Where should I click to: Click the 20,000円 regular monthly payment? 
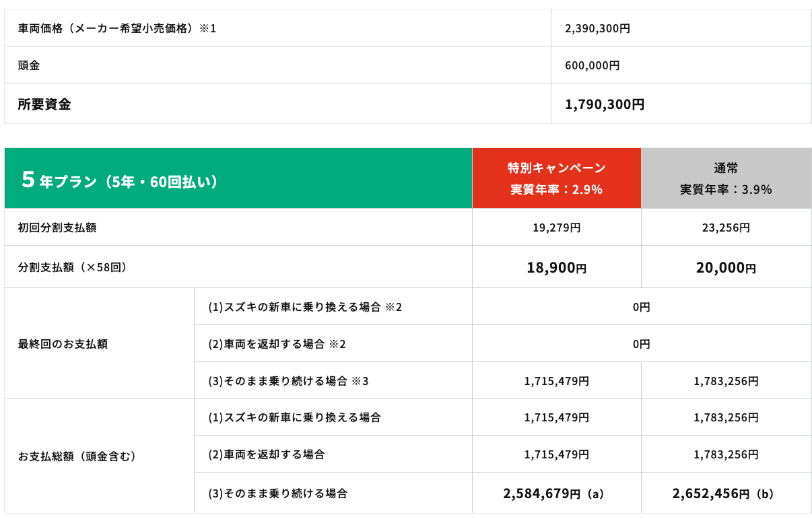tap(726, 268)
